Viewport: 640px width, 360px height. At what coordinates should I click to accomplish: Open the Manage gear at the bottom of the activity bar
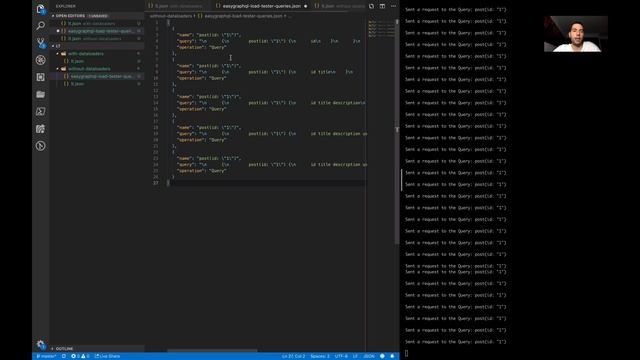click(40, 344)
